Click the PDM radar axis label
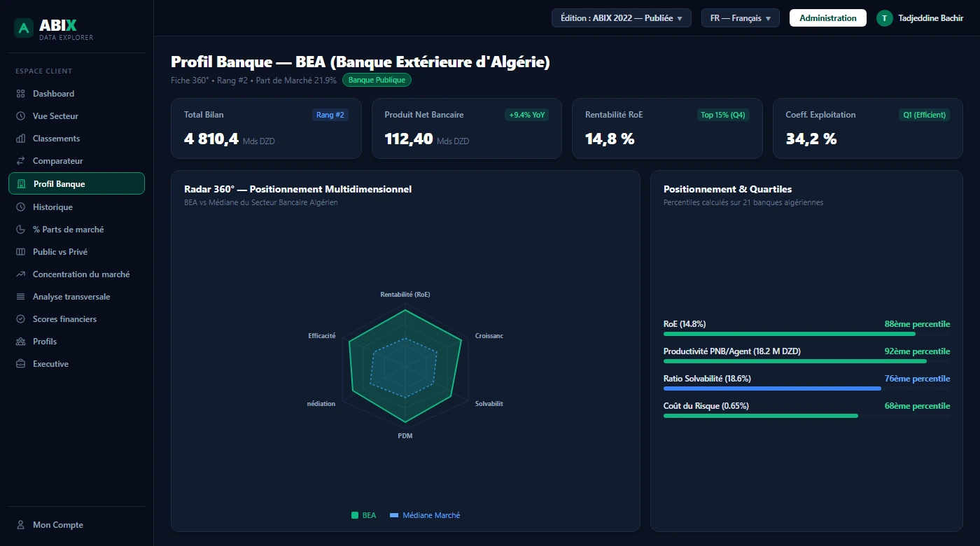The width and height of the screenshot is (980, 546). (x=405, y=436)
